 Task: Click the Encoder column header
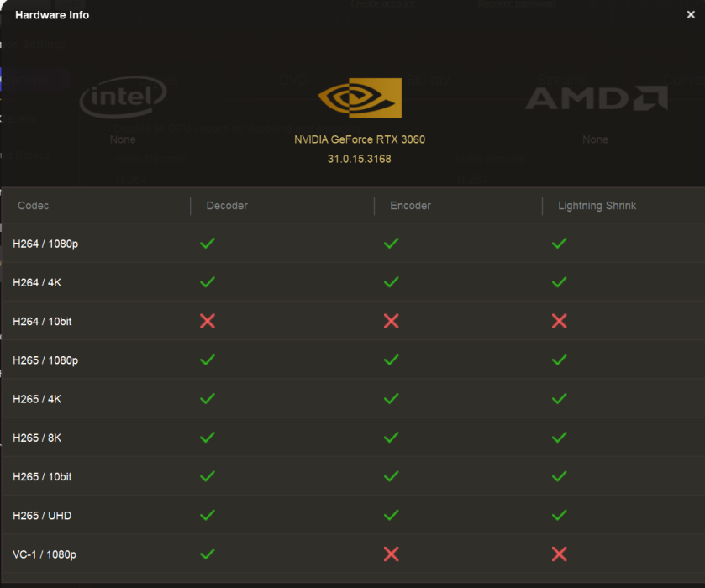(x=410, y=206)
